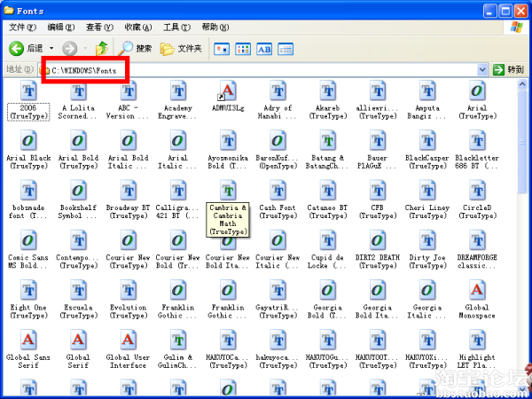
Task: Click the green Back arrow button
Action: tap(16, 49)
